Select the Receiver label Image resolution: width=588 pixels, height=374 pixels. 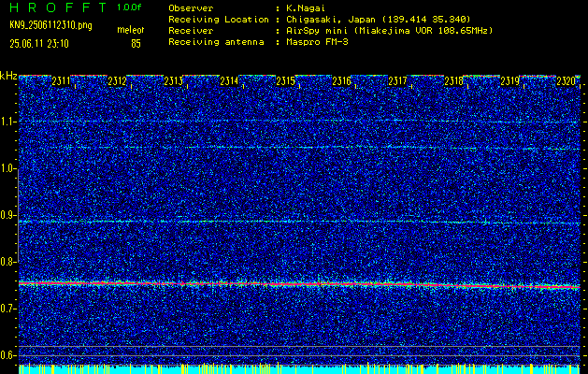point(191,31)
